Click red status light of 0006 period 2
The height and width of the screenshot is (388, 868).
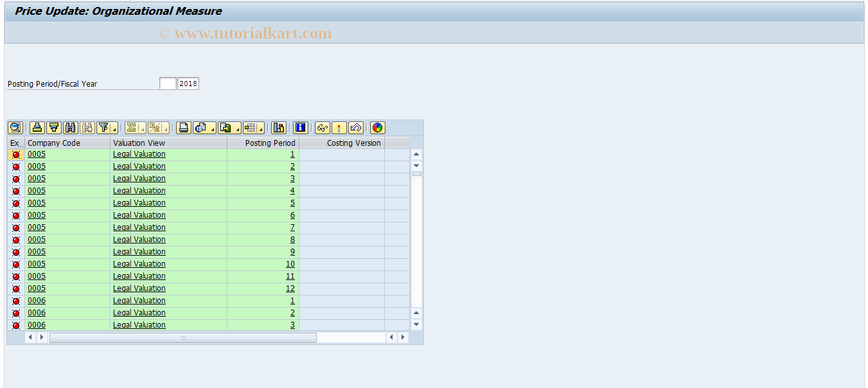(16, 313)
